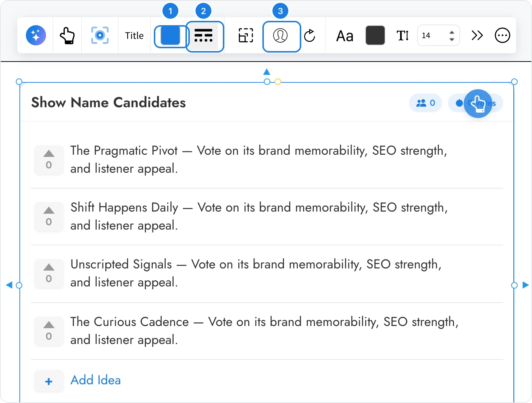Decrease font size with the stepper down arrow
This screenshot has width=532, height=403.
click(x=452, y=39)
